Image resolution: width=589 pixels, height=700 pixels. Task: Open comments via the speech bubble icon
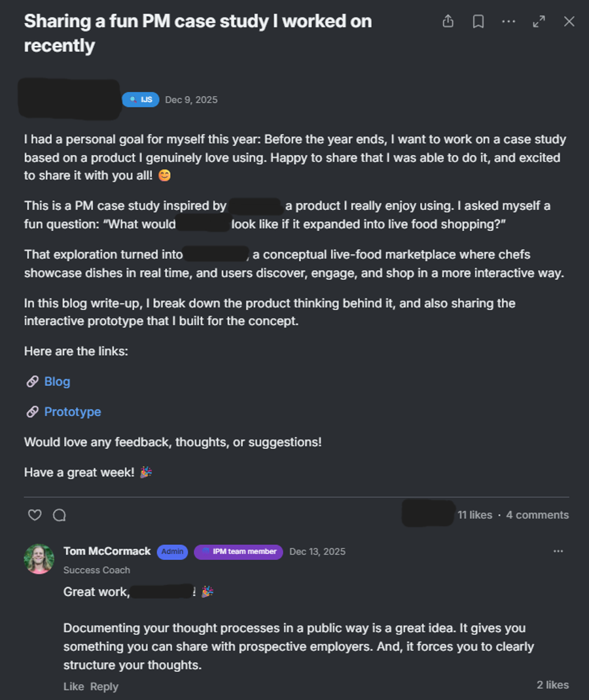pyautogui.click(x=60, y=515)
